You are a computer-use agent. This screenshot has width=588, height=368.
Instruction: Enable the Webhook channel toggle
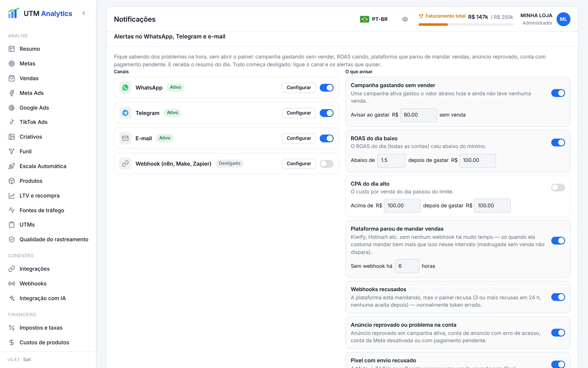click(x=327, y=164)
